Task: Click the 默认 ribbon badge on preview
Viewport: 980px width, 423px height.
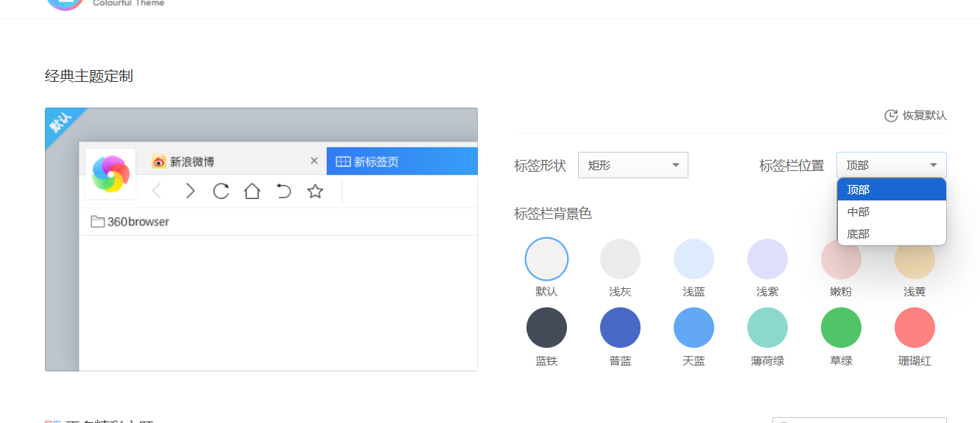Action: [x=61, y=123]
